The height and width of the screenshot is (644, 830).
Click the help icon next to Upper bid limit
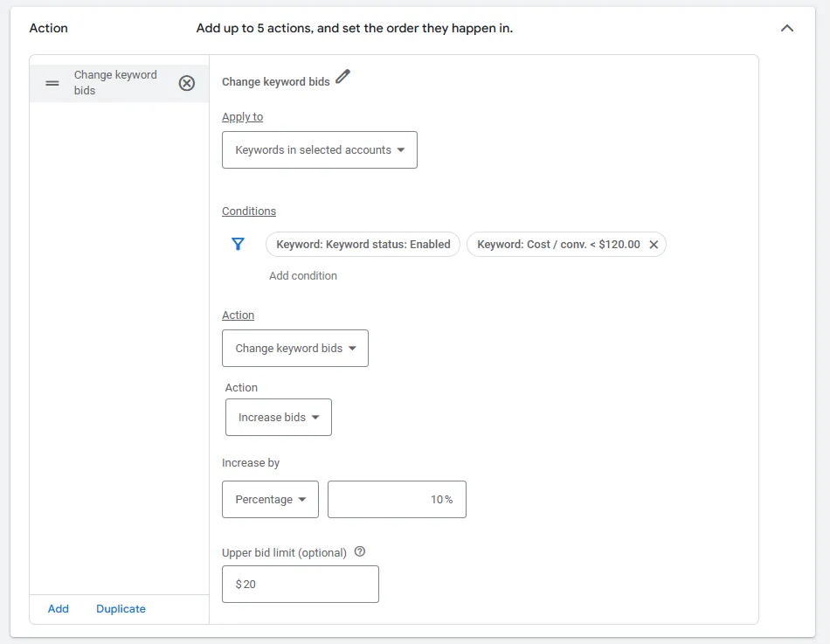point(360,551)
